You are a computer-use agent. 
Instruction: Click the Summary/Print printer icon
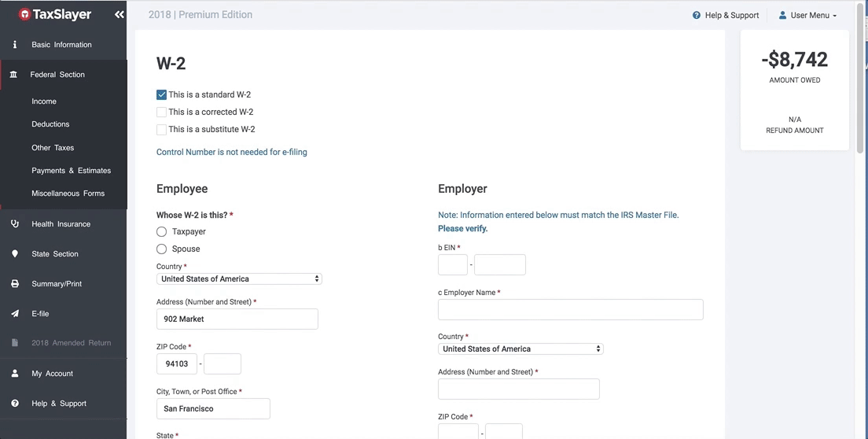tap(15, 284)
